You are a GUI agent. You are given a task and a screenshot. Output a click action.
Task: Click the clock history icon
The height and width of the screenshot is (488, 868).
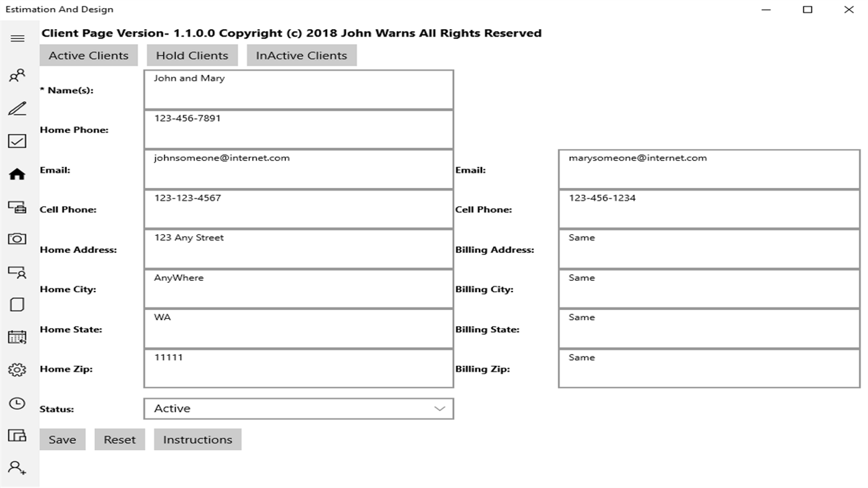(x=17, y=403)
